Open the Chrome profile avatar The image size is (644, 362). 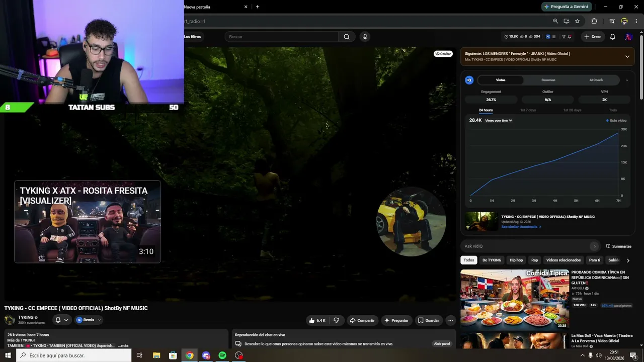[x=624, y=21]
